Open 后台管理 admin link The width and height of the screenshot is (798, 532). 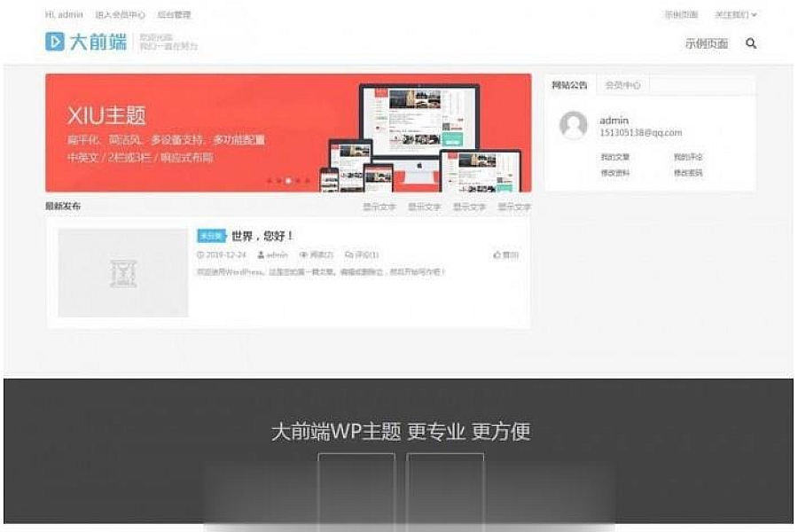174,15
